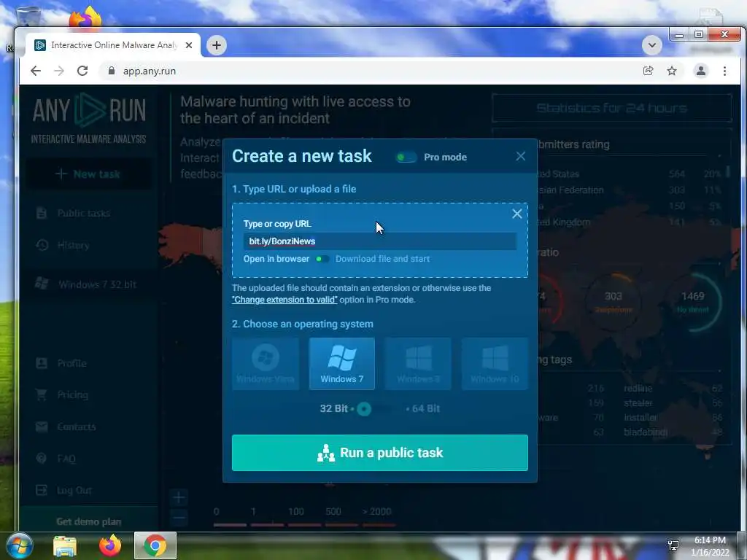Click Windows 7 32 bit sidebar entry
Screen dimensions: 747x560
click(97, 284)
